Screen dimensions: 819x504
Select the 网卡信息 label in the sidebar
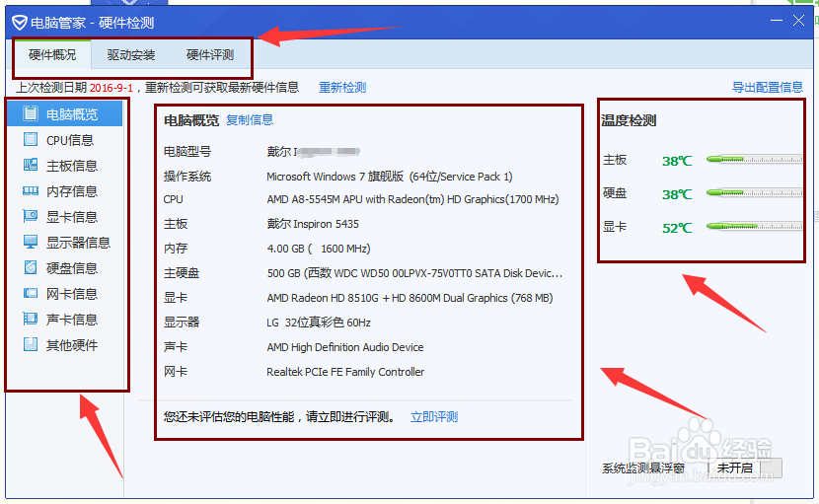[72, 294]
